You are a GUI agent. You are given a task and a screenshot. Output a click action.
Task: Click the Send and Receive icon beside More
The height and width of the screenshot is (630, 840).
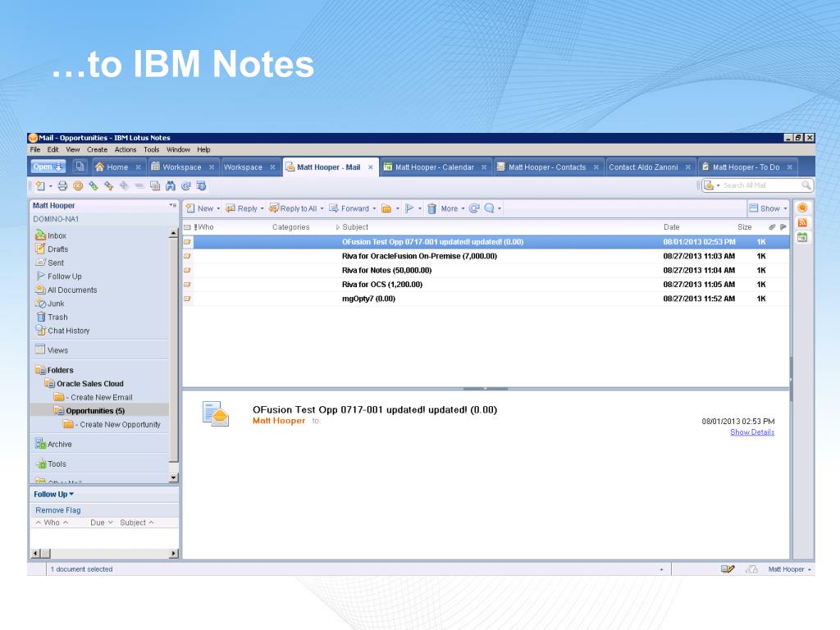(x=474, y=208)
